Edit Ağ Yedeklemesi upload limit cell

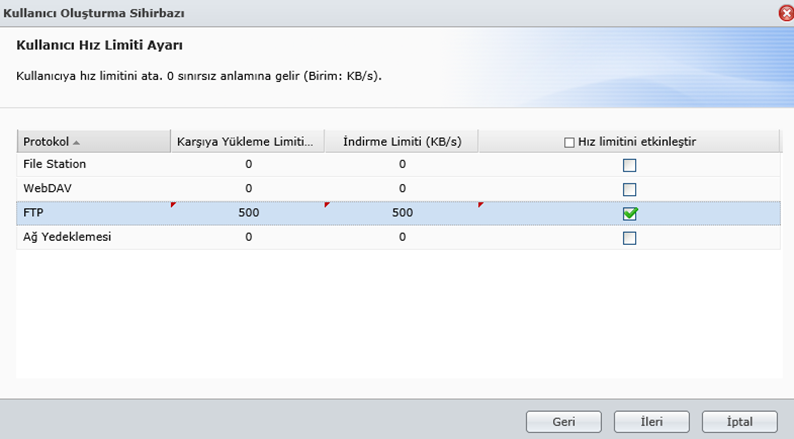click(x=248, y=237)
